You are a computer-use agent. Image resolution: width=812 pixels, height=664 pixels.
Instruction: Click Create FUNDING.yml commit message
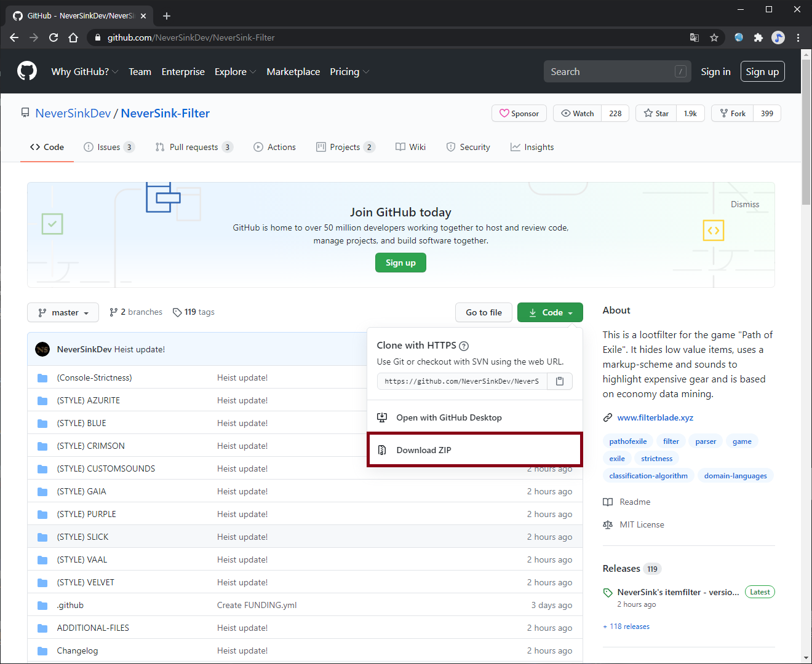click(x=257, y=605)
